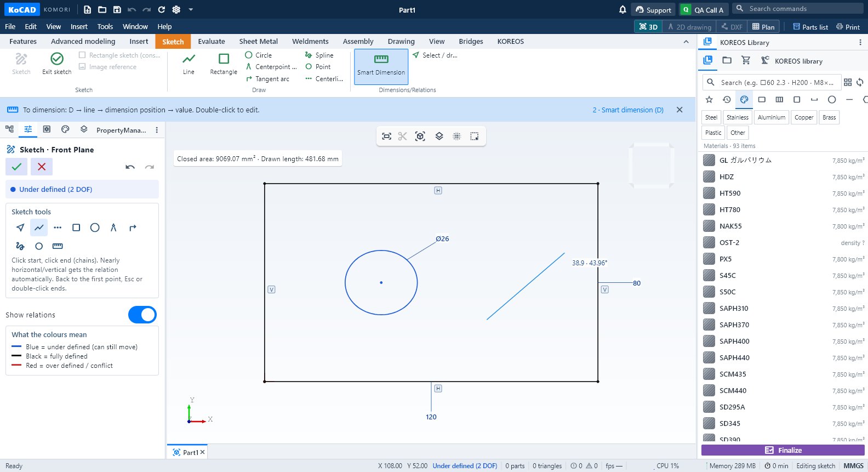Show favorites with the star filter icon

click(x=709, y=99)
